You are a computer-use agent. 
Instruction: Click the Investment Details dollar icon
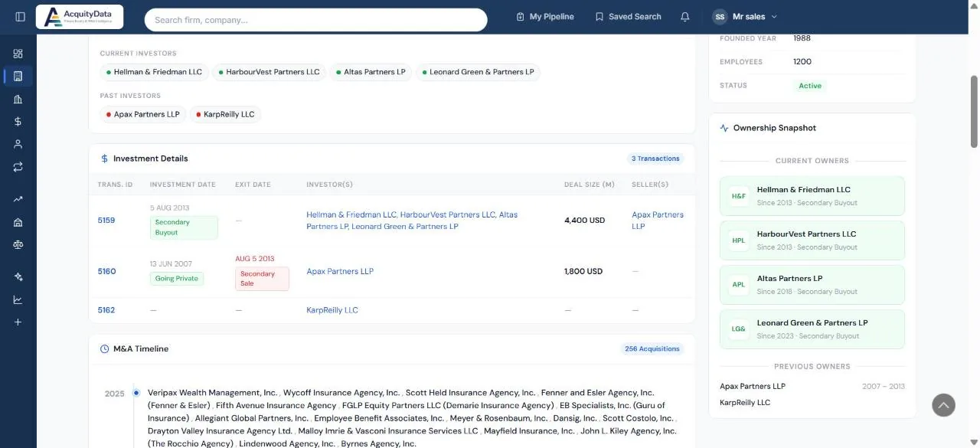pyautogui.click(x=105, y=159)
